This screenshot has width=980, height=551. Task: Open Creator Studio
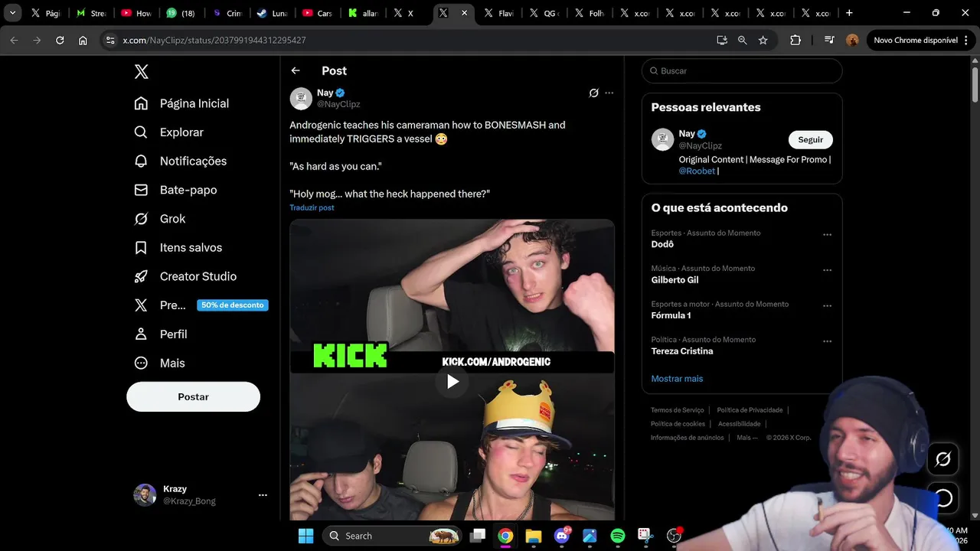pyautogui.click(x=185, y=276)
